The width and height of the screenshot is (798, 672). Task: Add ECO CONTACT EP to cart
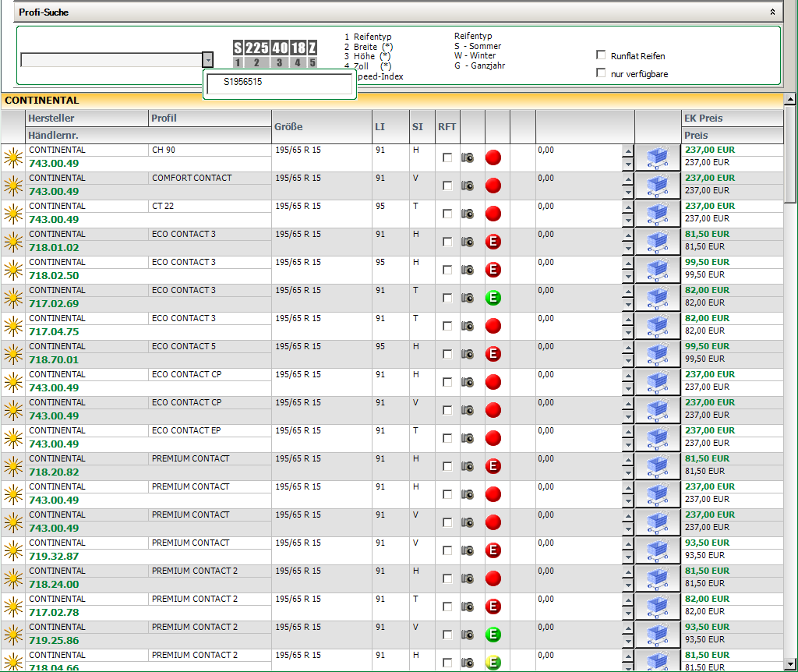tap(658, 438)
